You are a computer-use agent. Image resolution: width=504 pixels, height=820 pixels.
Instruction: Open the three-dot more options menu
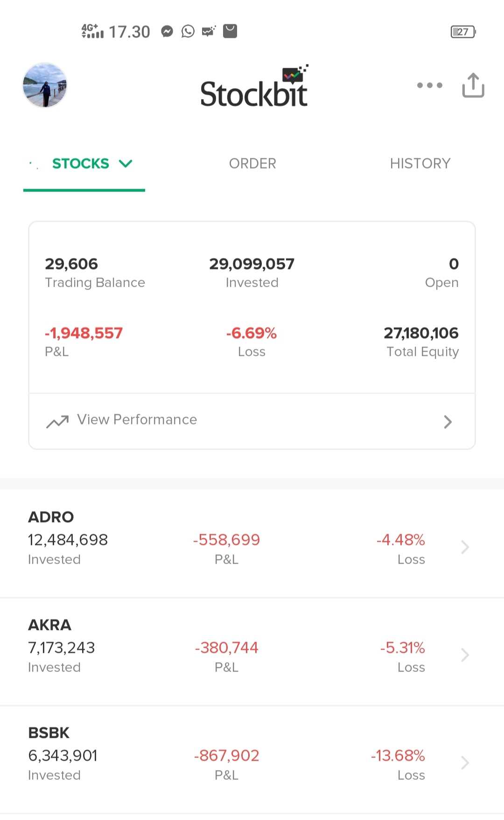429,85
